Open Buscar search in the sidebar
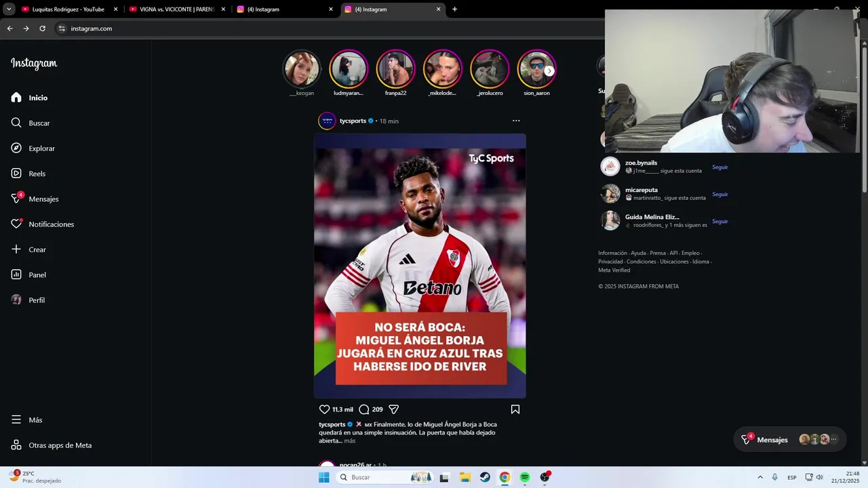The image size is (868, 488). tap(31, 123)
